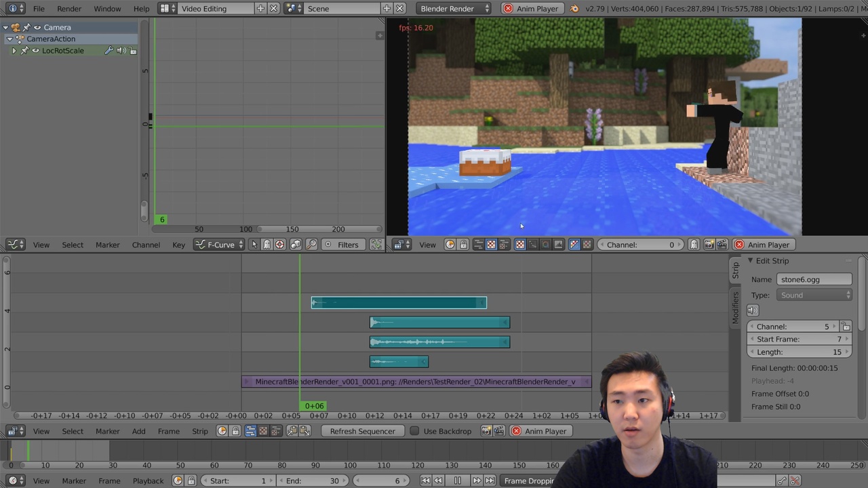Toggle the strip lock icon next to Channel 5
Image resolution: width=868 pixels, height=488 pixels.
pos(845,327)
